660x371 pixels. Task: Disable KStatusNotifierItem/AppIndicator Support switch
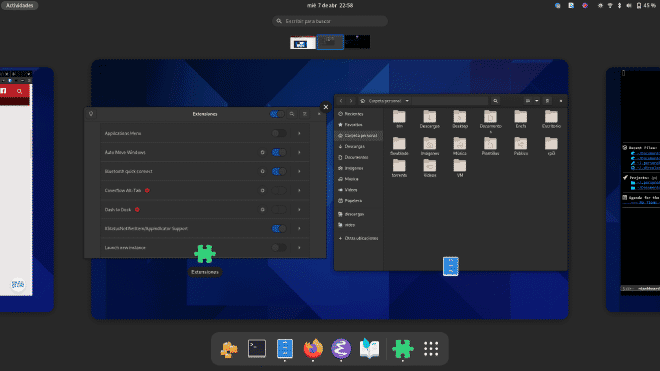click(x=279, y=228)
